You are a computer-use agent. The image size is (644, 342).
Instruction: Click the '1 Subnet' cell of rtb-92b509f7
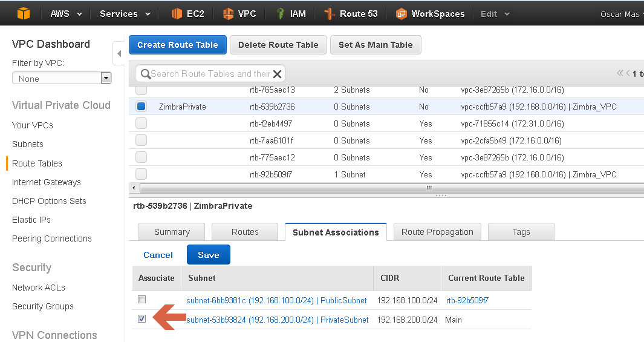(x=350, y=174)
